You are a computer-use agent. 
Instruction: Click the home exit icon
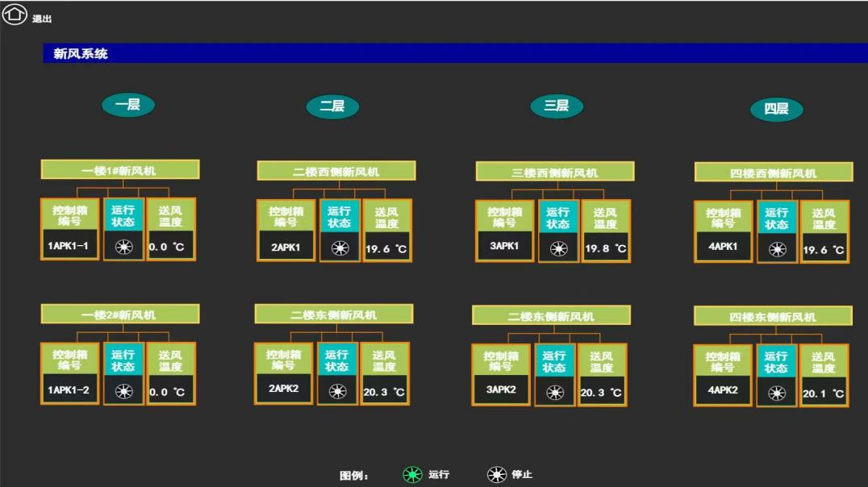(14, 15)
